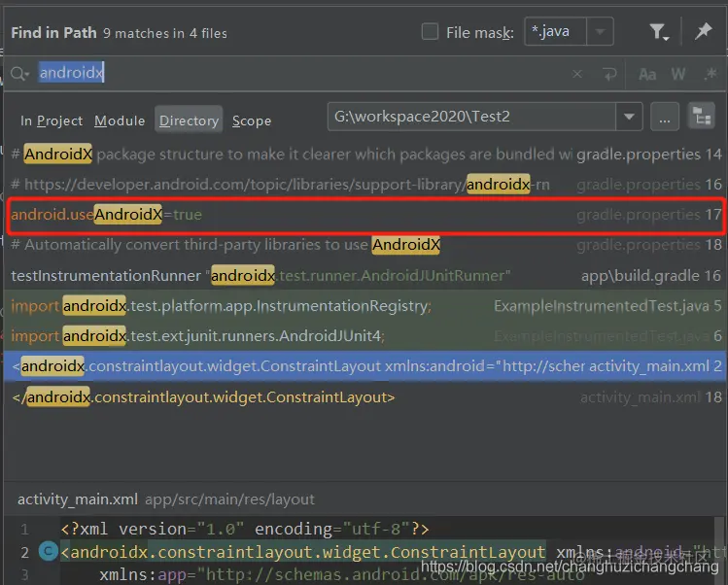
Task: Open the filter search options icon
Action: 658,32
